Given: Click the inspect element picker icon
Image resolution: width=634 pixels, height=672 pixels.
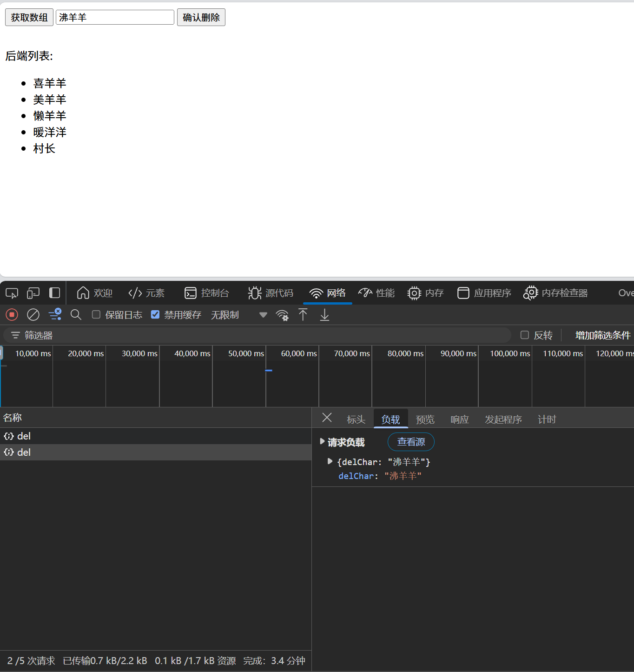Looking at the screenshot, I should 12,293.
